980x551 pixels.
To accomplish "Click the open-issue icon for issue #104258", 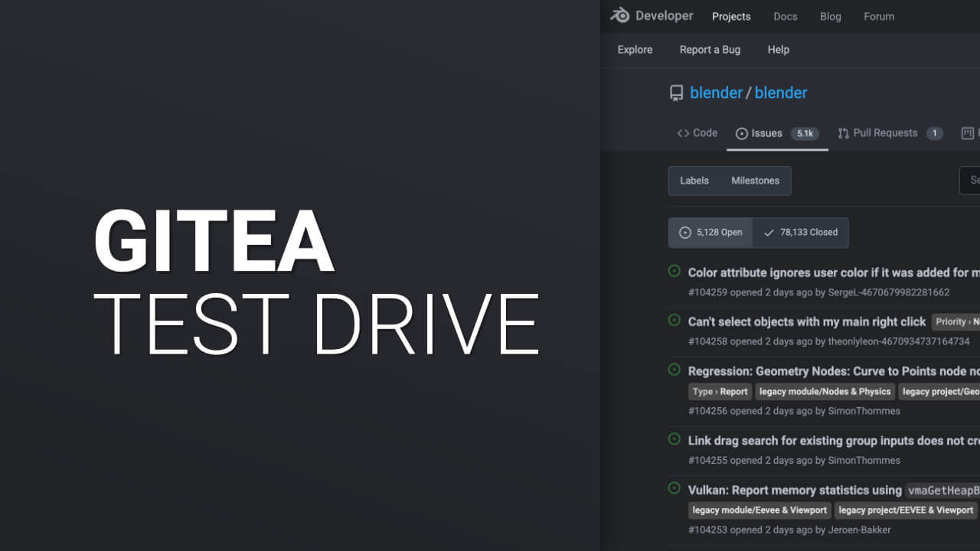I will coord(675,320).
